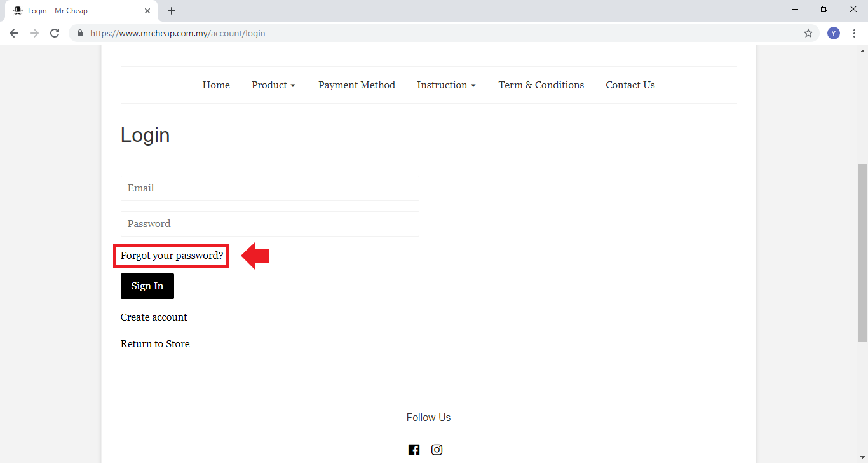The height and width of the screenshot is (463, 868).
Task: Click the scrollbar up arrow
Action: [862, 50]
